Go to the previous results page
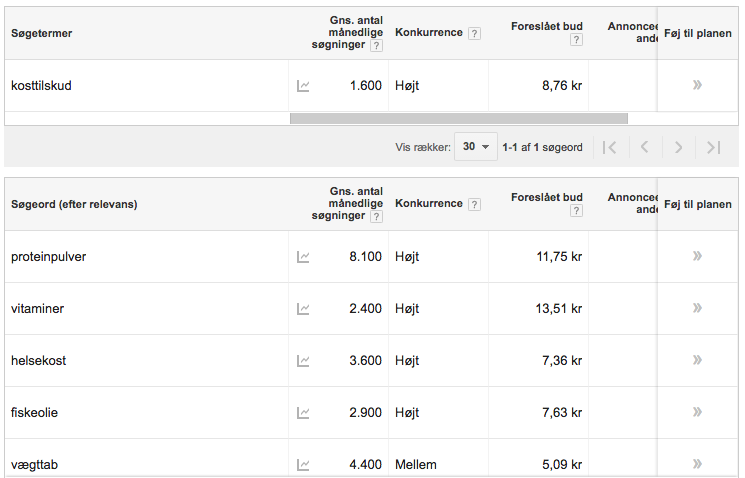745x478 pixels. (x=644, y=147)
